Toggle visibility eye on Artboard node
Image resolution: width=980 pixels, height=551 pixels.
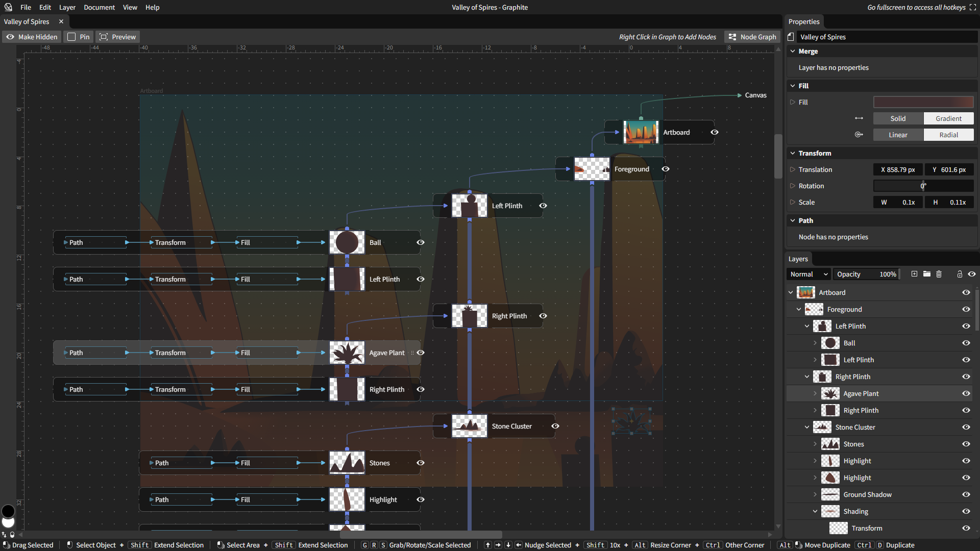(715, 132)
